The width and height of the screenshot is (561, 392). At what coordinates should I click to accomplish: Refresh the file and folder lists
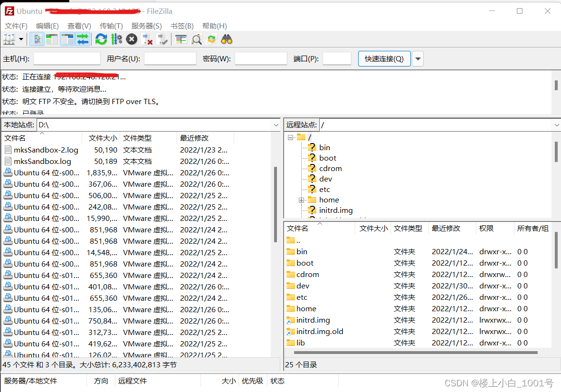pos(101,39)
